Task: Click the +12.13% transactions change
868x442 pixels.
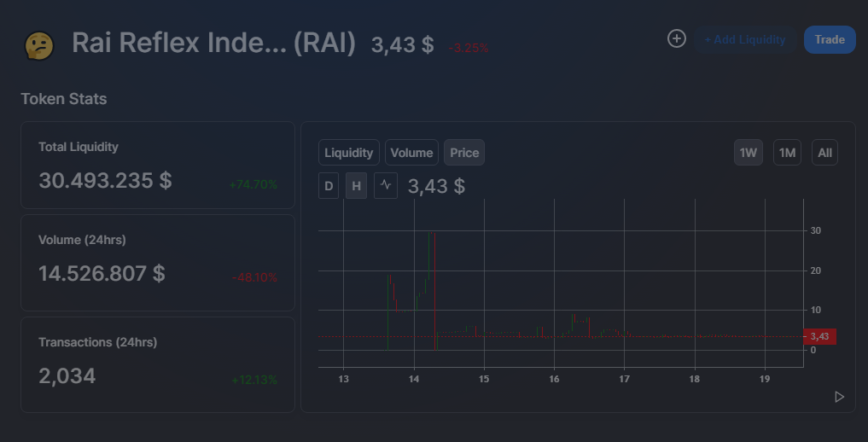Action: tap(254, 380)
